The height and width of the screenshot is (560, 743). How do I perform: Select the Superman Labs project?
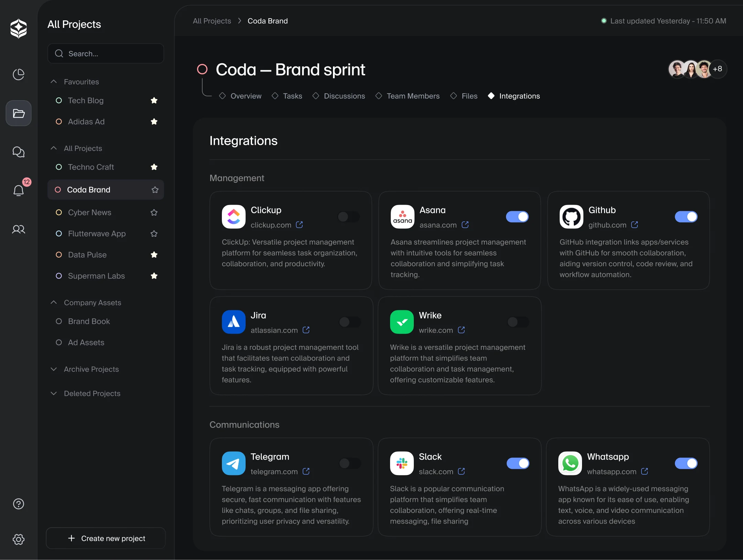(96, 276)
